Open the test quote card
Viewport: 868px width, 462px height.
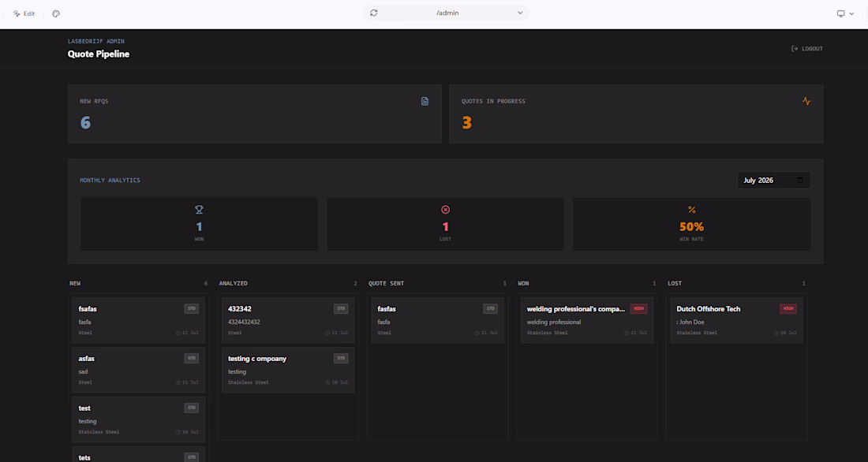click(138, 419)
